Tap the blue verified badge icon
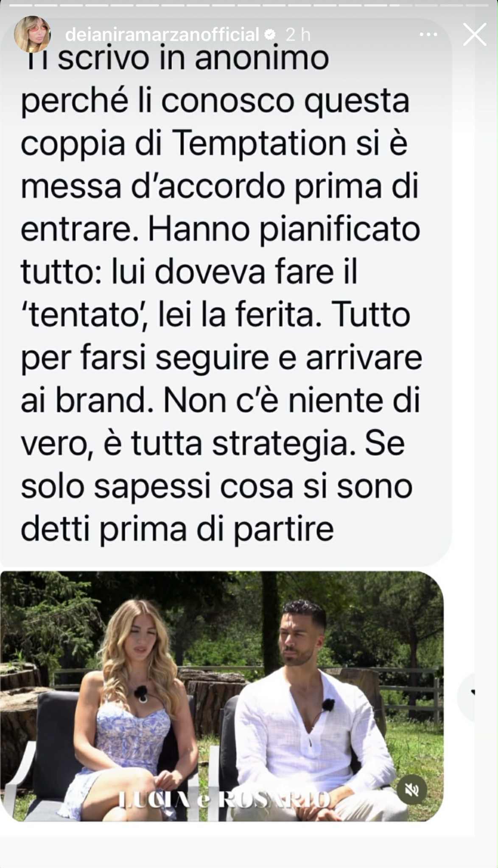The height and width of the screenshot is (868, 498). click(x=270, y=35)
